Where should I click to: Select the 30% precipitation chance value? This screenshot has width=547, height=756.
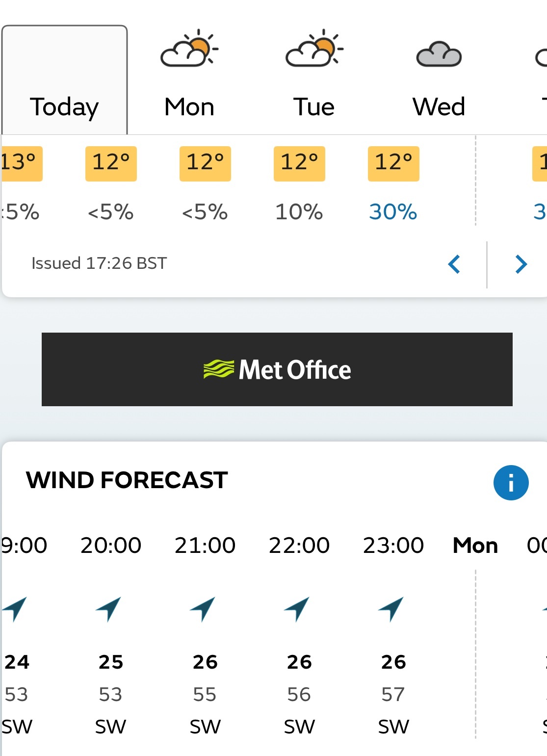pyautogui.click(x=393, y=212)
